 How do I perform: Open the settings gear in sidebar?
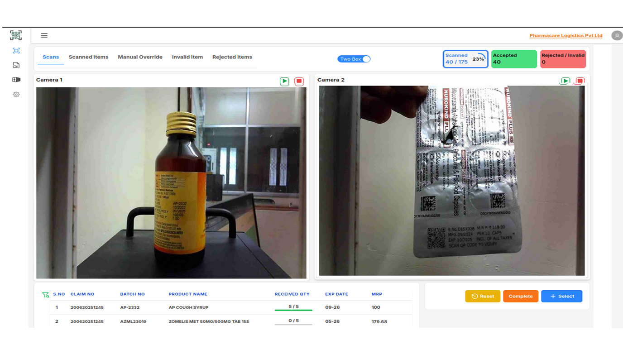click(x=16, y=95)
